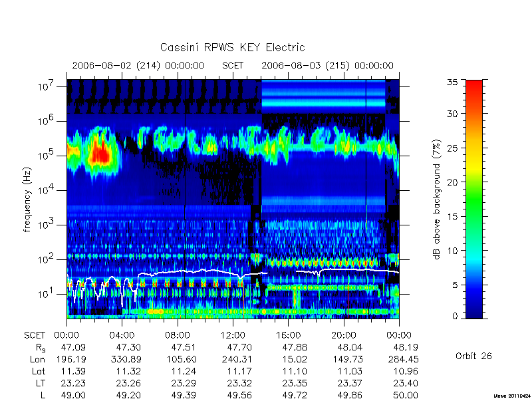Click the colorbar tick value 10
This screenshot has height=399, width=532.
pyautogui.click(x=453, y=251)
